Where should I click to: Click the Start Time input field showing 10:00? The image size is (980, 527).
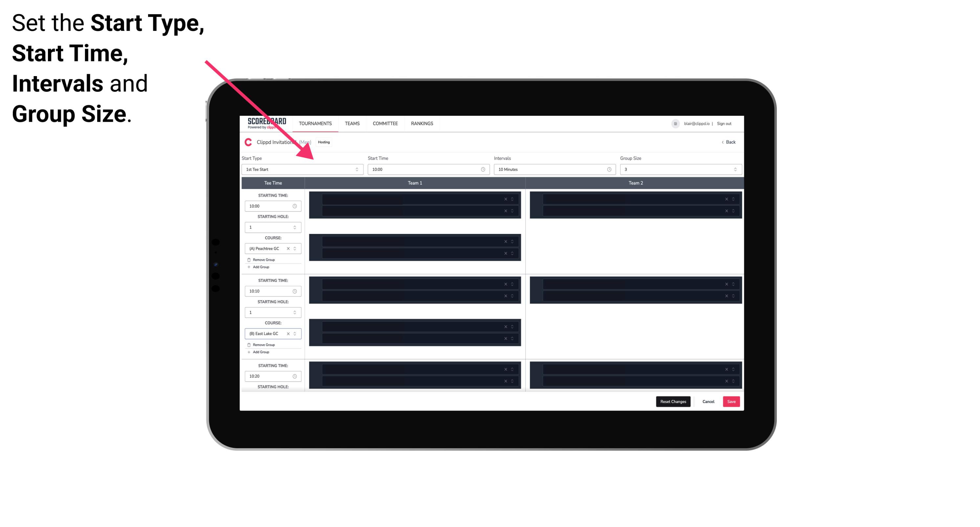[428, 170]
